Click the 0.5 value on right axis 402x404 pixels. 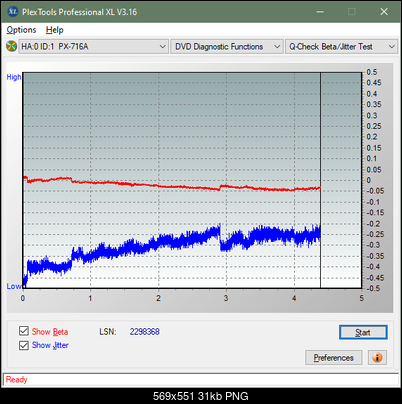point(372,72)
